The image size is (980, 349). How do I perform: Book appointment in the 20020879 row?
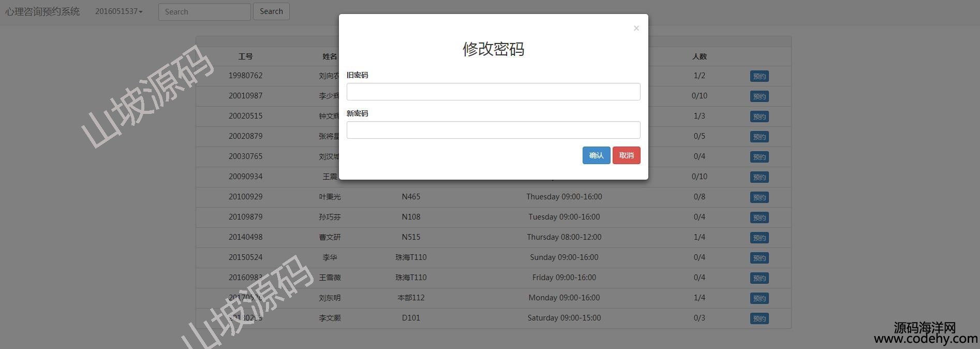pos(759,137)
